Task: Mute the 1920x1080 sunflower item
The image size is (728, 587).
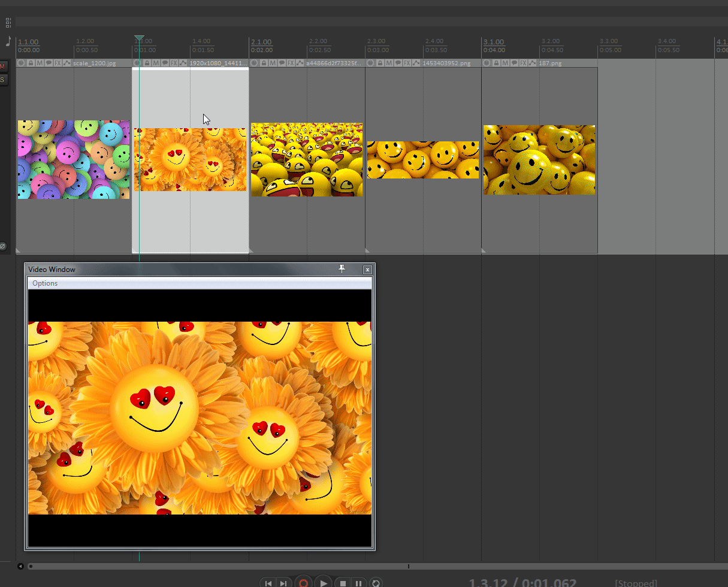Action: coord(156,63)
